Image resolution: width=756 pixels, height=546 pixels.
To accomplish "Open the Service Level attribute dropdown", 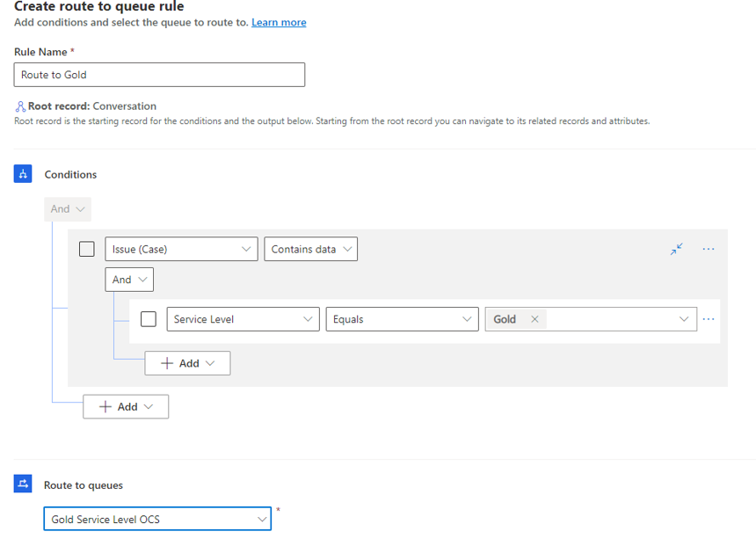I will [x=243, y=319].
